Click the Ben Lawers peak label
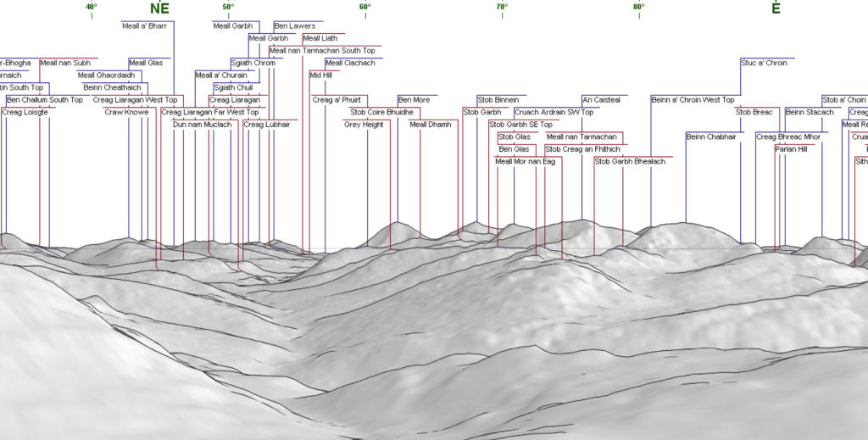Viewport: 868px width, 440px height. [294, 26]
